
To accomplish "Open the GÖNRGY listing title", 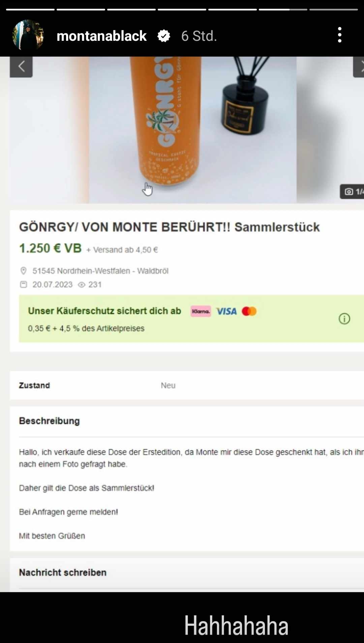I will pos(169,227).
